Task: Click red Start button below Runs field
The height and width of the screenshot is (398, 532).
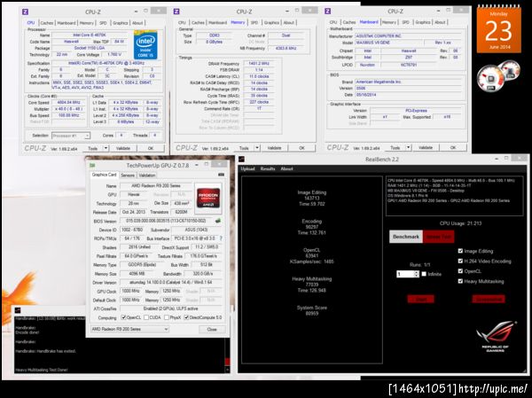Action: [420, 299]
